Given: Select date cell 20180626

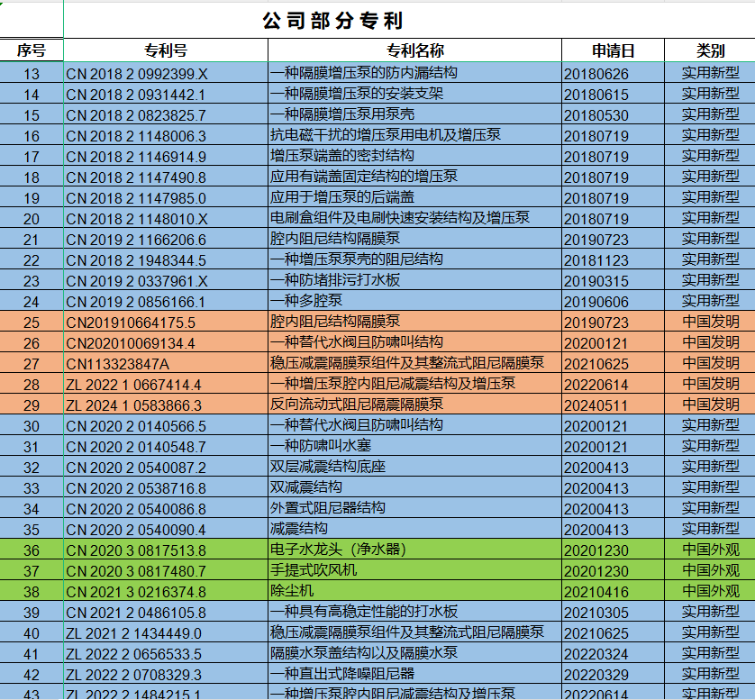Looking at the screenshot, I should [613, 73].
